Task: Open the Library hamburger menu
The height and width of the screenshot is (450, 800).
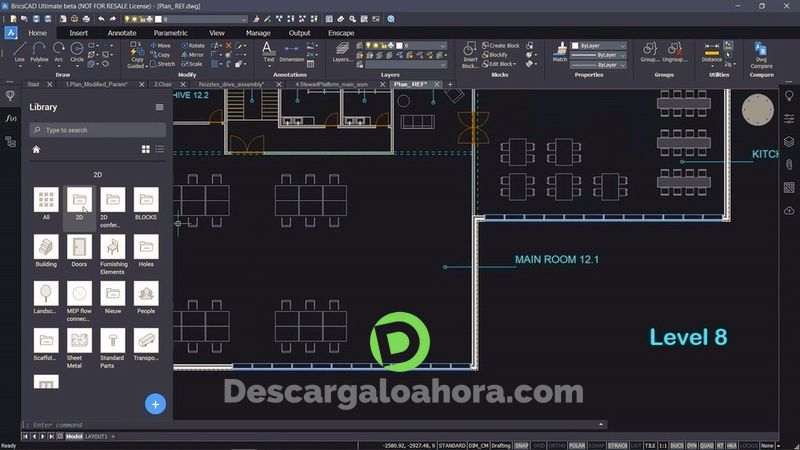Action: [x=160, y=107]
